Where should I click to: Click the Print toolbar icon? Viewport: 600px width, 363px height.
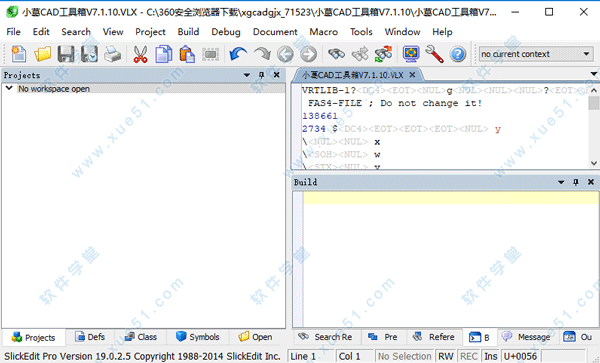tap(113, 54)
